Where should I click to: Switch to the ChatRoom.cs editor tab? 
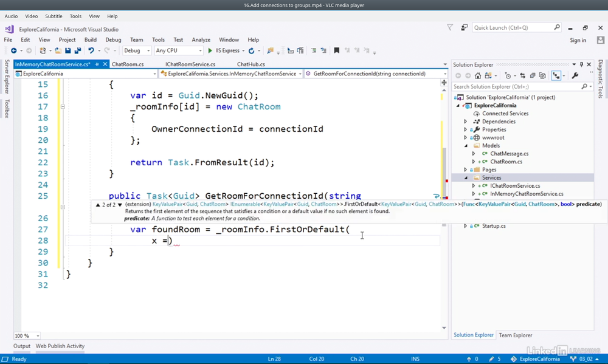[x=128, y=64]
